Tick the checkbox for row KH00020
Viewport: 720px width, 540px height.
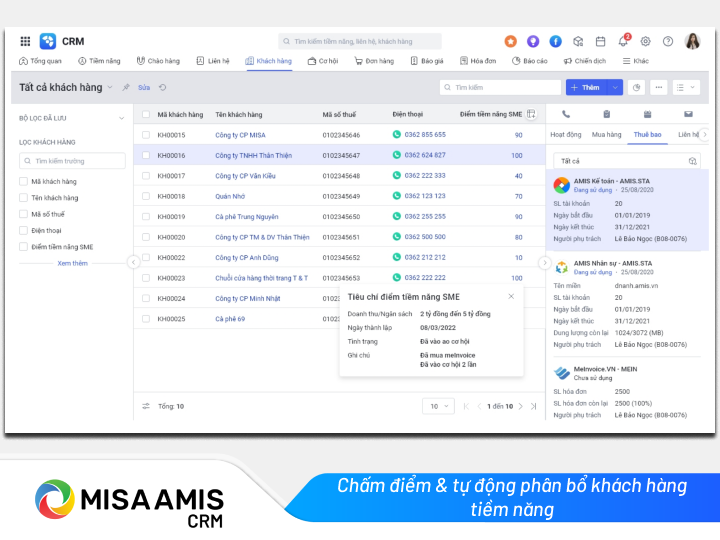point(146,237)
